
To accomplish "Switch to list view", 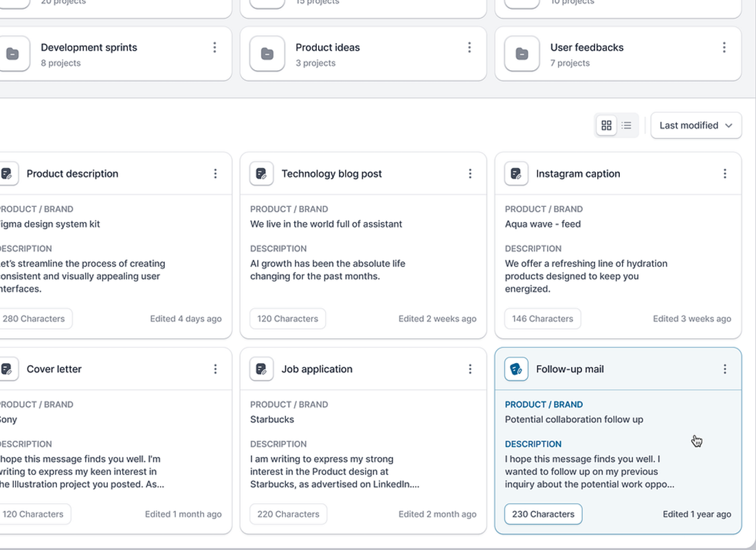I will click(627, 125).
